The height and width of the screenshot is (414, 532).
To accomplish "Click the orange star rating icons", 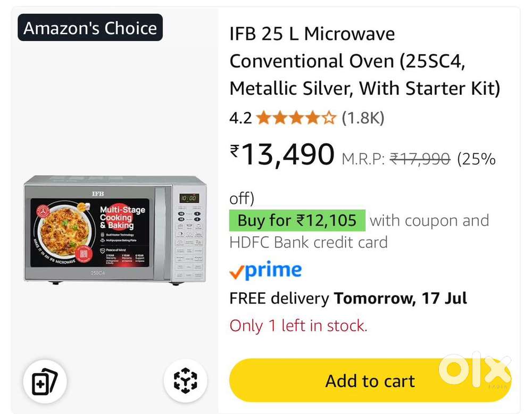I will tap(296, 118).
